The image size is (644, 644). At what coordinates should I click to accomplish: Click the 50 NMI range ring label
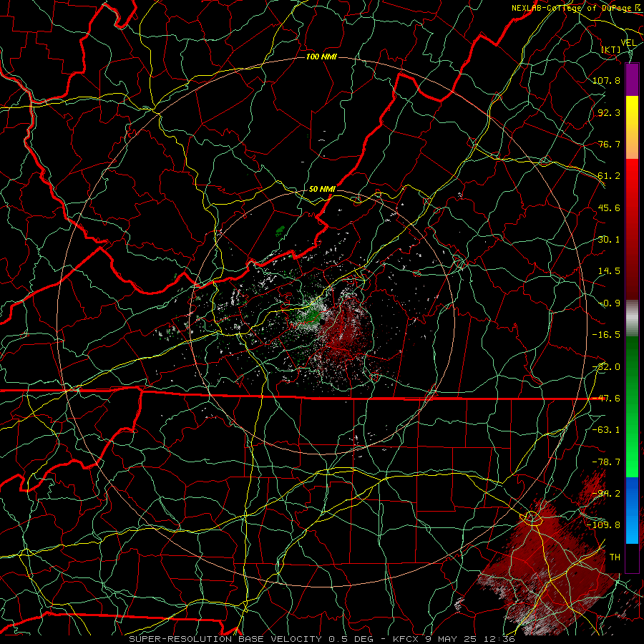pyautogui.click(x=322, y=189)
